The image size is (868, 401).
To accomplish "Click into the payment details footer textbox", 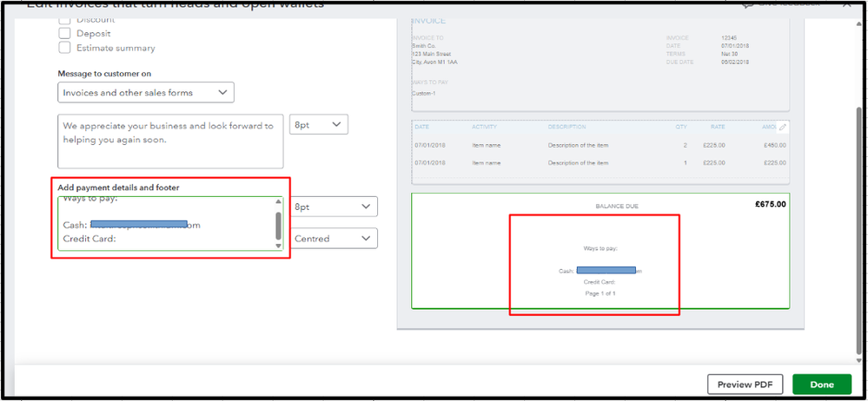I will [x=166, y=223].
